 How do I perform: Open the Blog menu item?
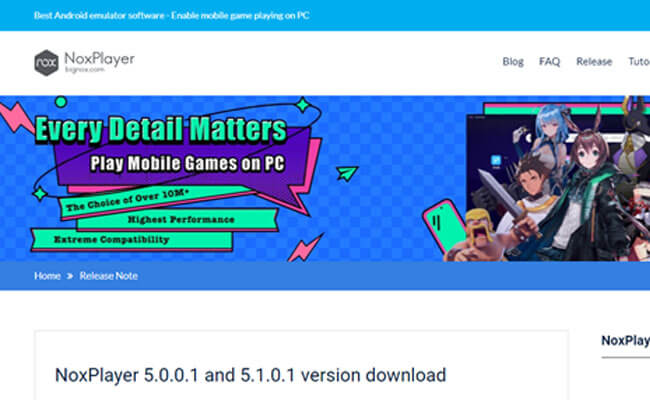[513, 62]
